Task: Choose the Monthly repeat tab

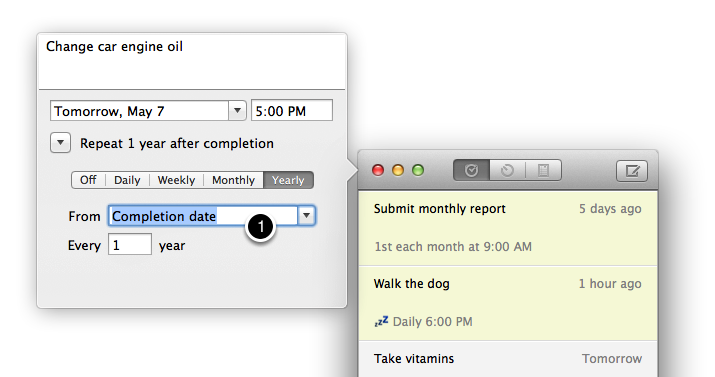Action: click(x=233, y=180)
